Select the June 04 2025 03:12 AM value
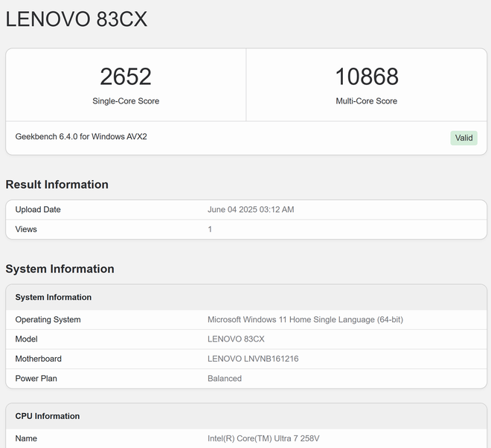Image resolution: width=491 pixels, height=448 pixels. click(x=251, y=209)
